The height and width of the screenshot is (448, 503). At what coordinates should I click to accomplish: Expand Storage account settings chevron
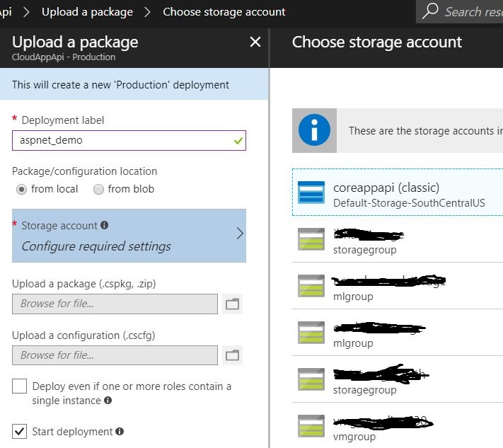pyautogui.click(x=239, y=234)
